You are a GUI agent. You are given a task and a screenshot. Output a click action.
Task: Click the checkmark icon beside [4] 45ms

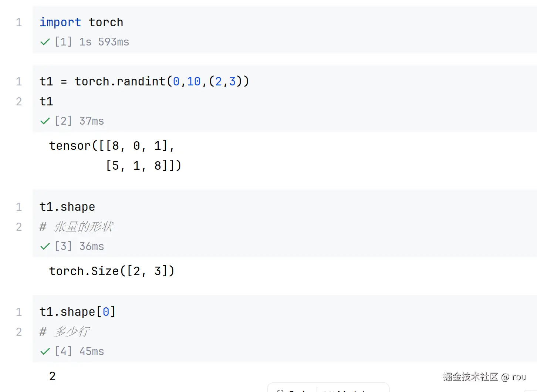[x=45, y=352]
